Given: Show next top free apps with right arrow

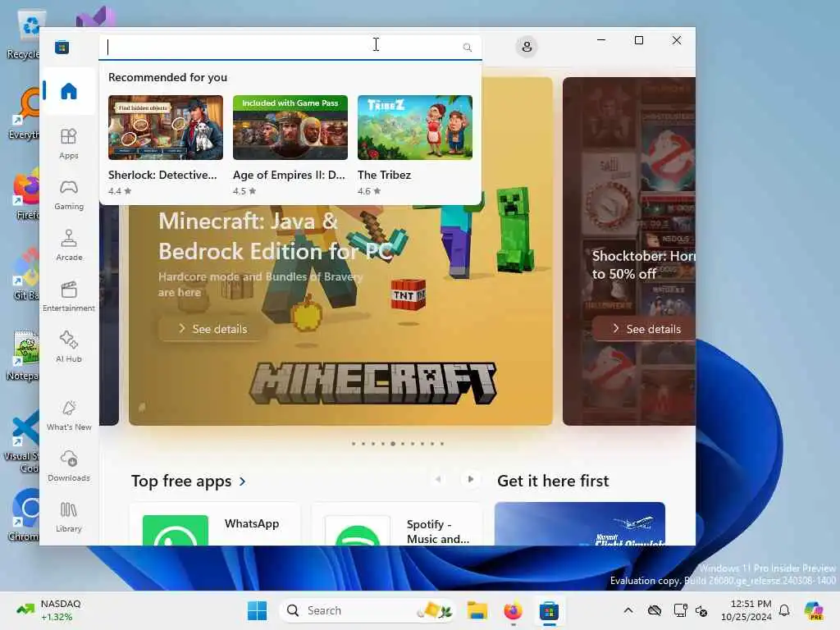Looking at the screenshot, I should click(470, 479).
